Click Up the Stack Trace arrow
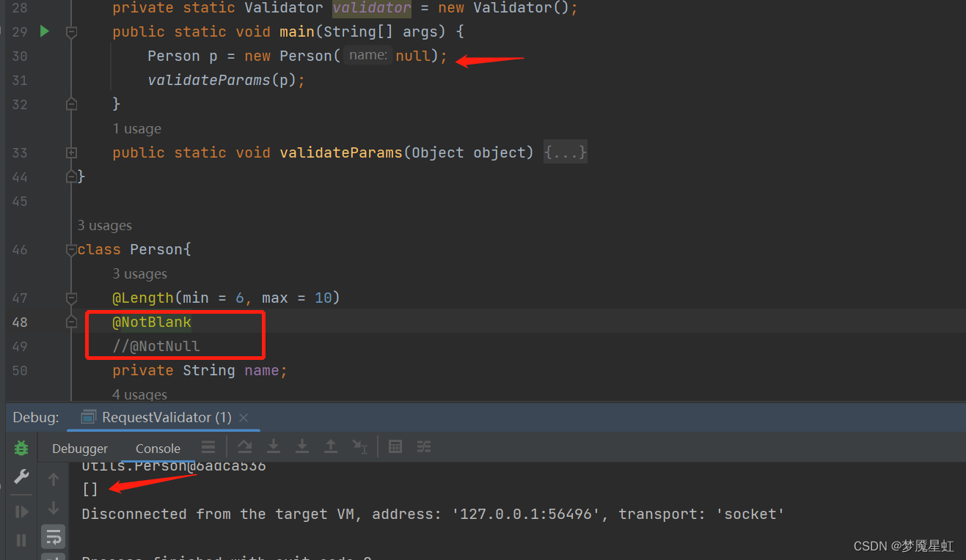 [54, 479]
